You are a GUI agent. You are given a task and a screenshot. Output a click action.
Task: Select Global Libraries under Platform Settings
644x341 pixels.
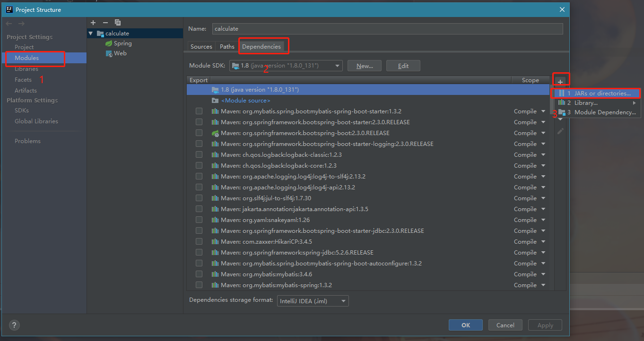(x=36, y=121)
